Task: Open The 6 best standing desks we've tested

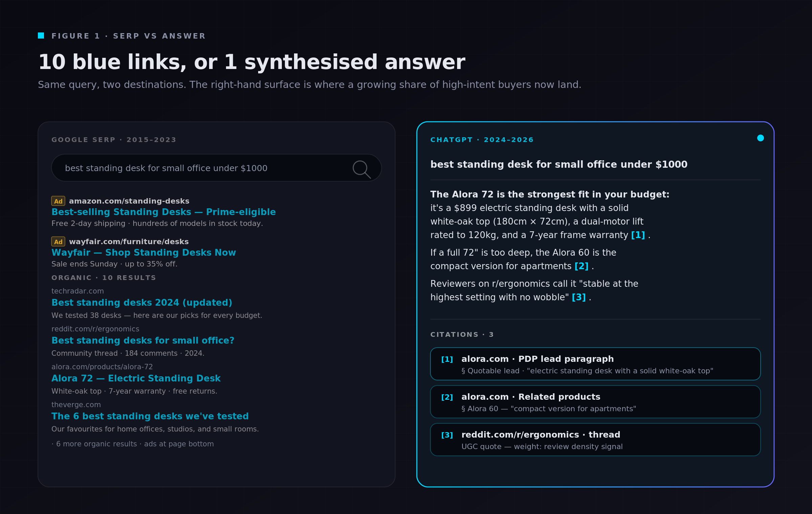Action: pos(150,416)
